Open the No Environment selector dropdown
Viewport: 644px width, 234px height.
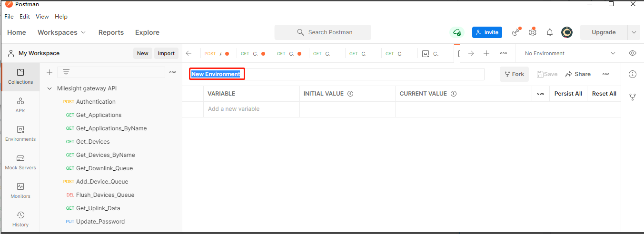tap(570, 53)
